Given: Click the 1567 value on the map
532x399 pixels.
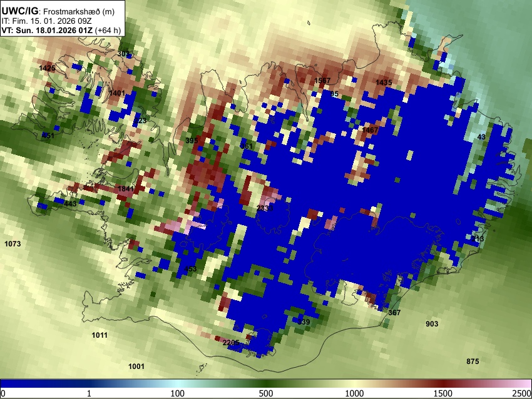Looking at the screenshot, I should tap(322, 81).
